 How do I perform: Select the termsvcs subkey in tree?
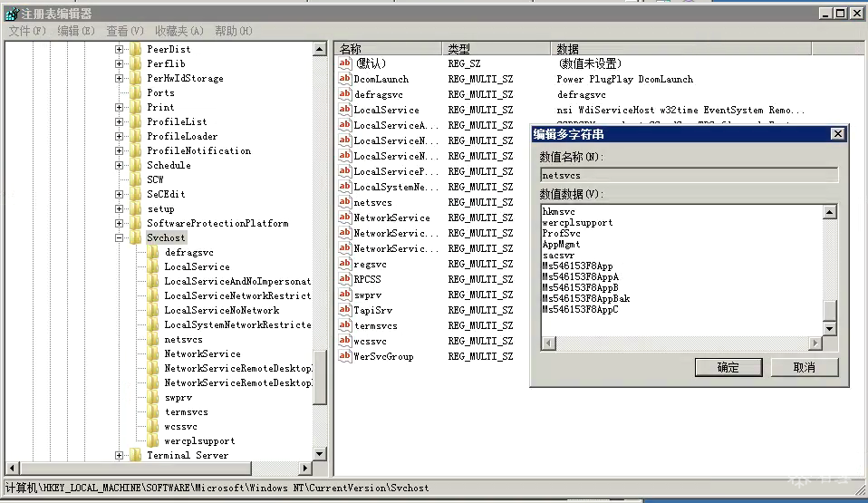click(186, 412)
